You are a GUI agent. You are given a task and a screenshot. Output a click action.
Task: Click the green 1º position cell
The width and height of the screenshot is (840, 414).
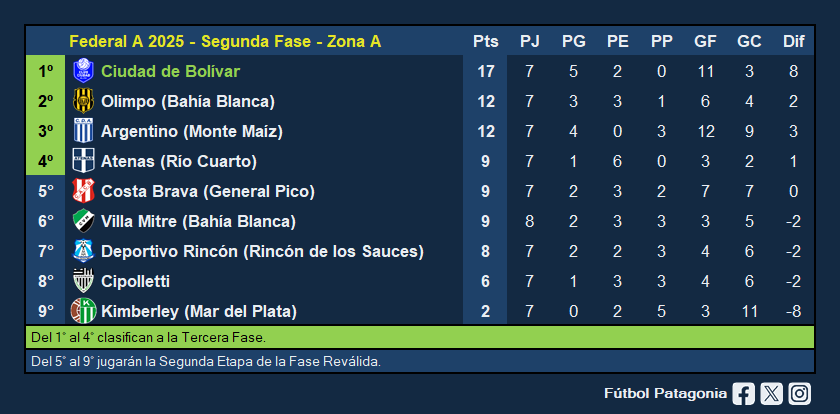point(46,72)
